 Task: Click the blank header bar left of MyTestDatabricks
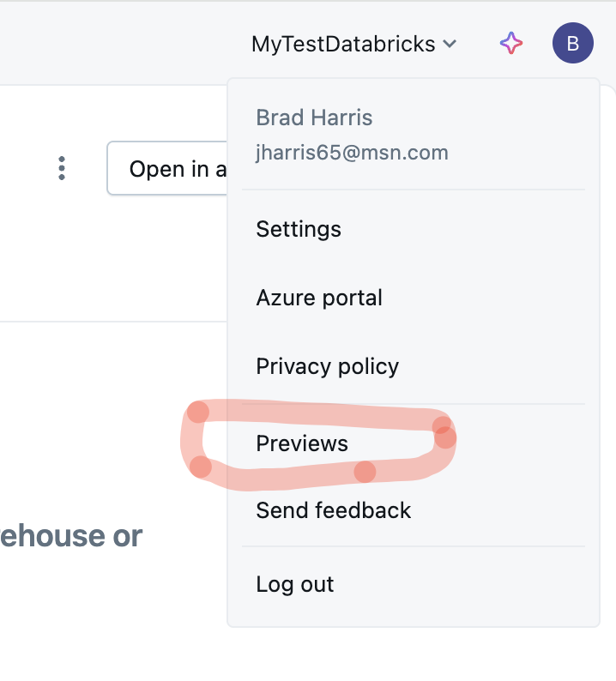(122, 43)
